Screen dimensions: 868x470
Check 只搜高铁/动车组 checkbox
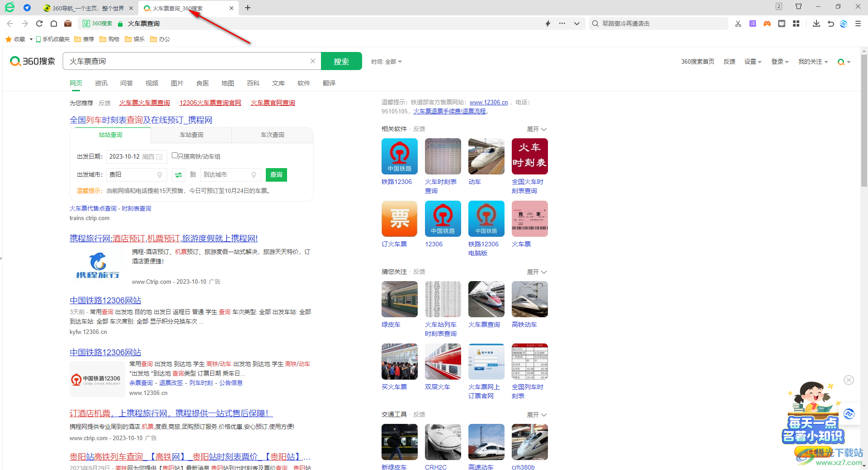[x=175, y=155]
